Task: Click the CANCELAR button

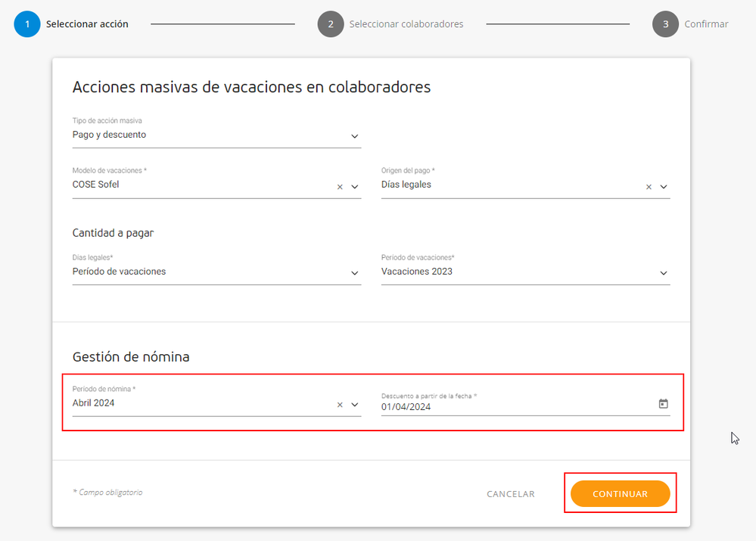Action: 511,494
